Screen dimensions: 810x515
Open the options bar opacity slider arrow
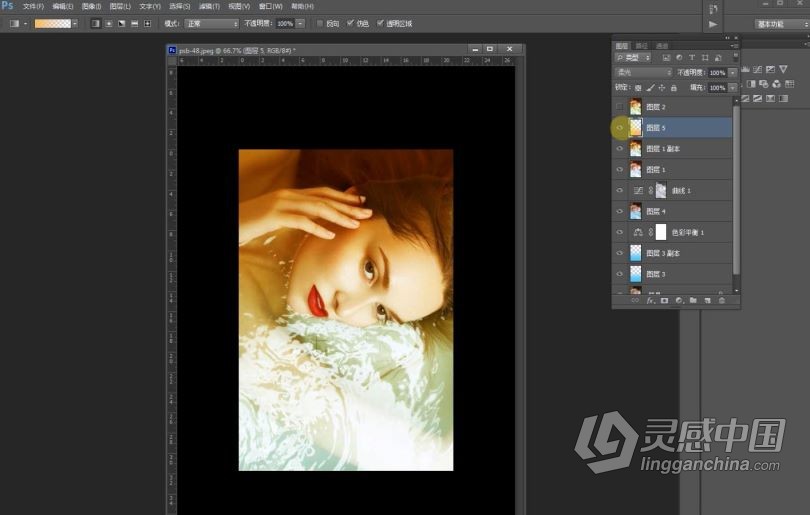click(301, 24)
